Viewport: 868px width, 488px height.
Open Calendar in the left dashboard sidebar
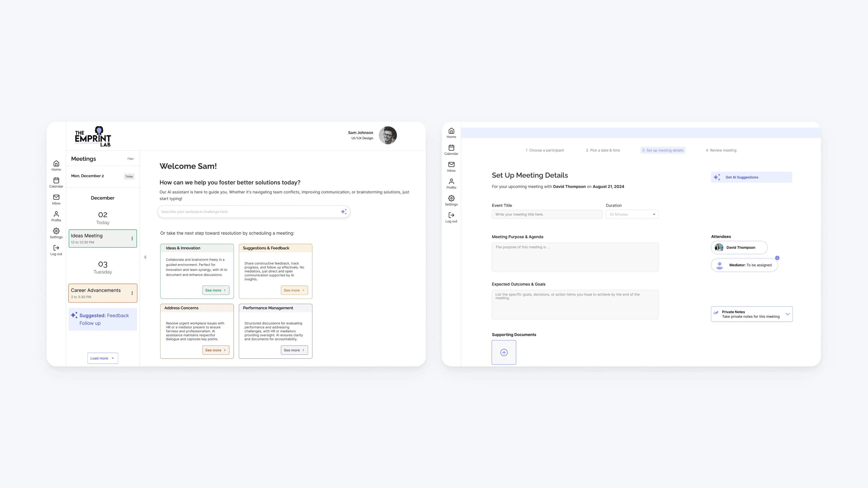point(56,182)
